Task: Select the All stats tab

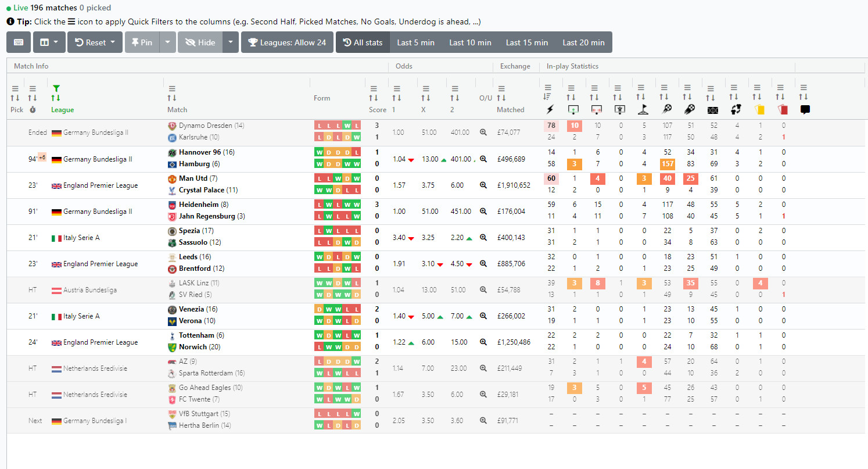Action: point(362,42)
